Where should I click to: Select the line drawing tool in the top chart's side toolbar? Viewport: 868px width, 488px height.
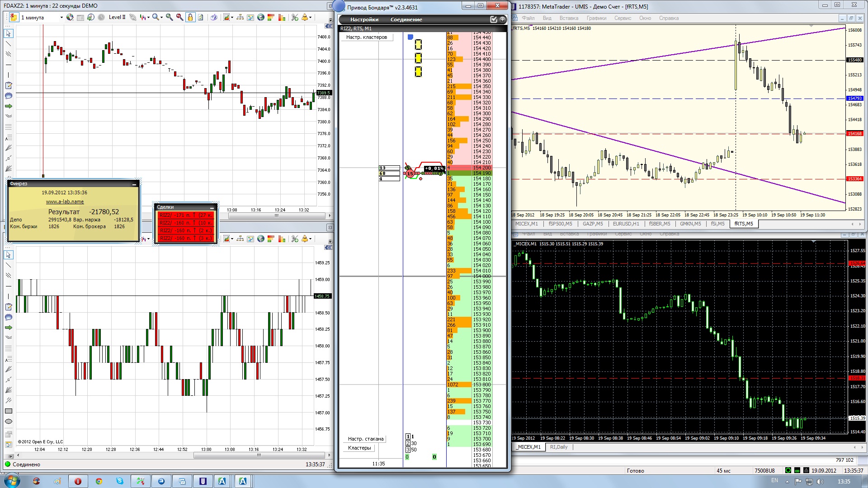tap(8, 44)
